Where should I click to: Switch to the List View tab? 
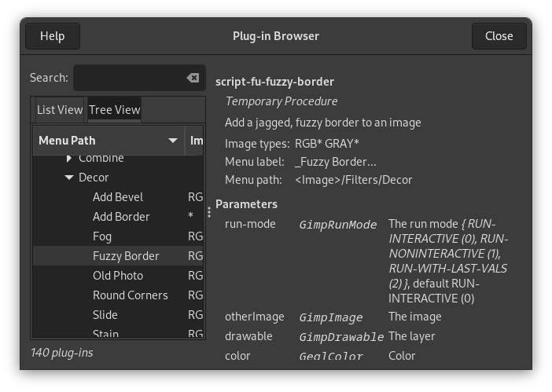[60, 110]
